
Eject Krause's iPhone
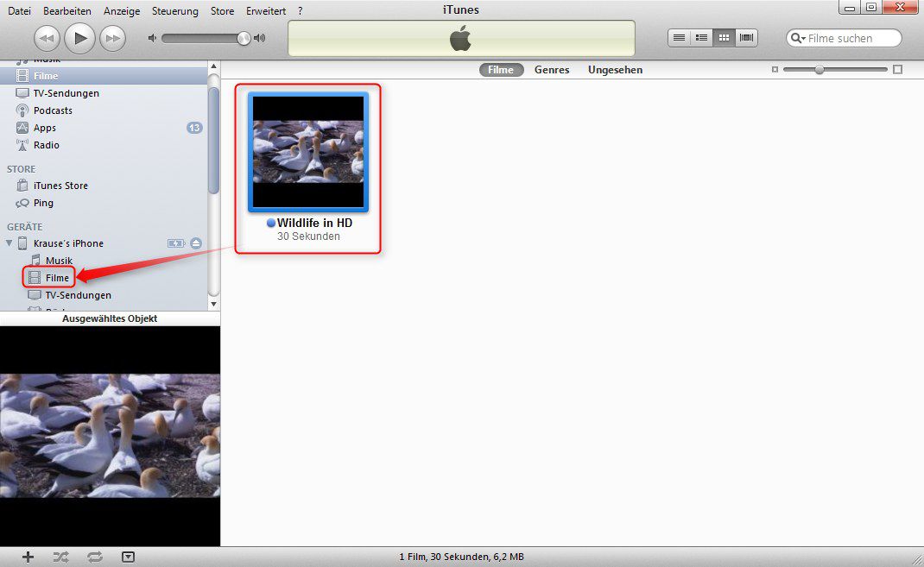(x=196, y=243)
